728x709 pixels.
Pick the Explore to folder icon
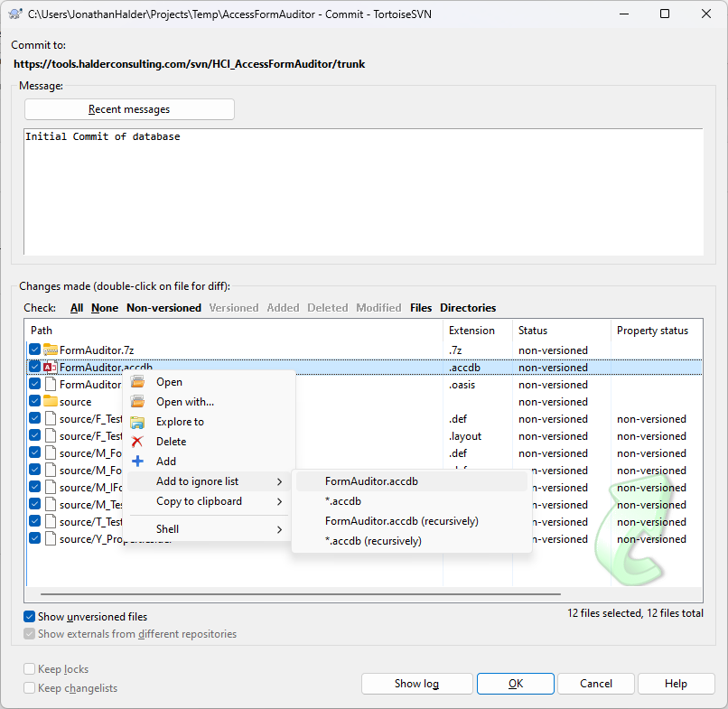coord(137,422)
